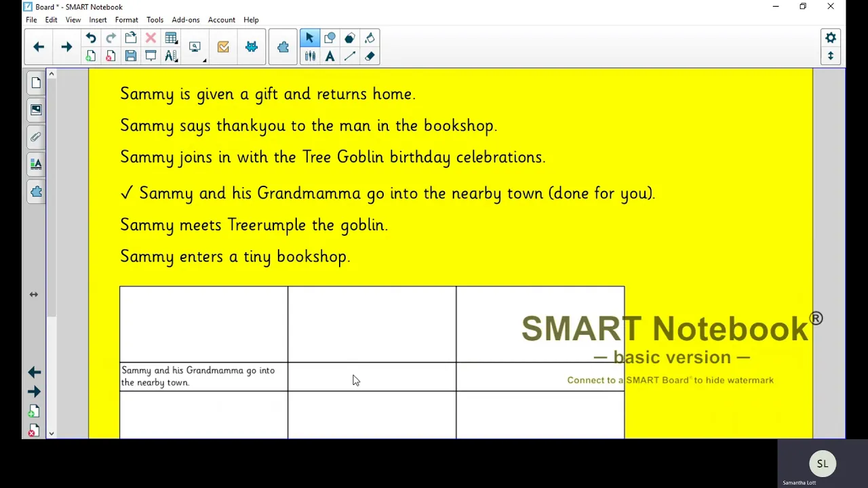Viewport: 868px width, 488px height.
Task: Open the Properties sidebar tab
Action: click(36, 164)
